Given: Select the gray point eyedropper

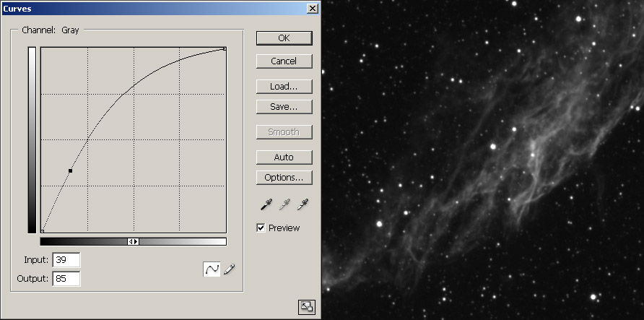Looking at the screenshot, I should point(284,205).
